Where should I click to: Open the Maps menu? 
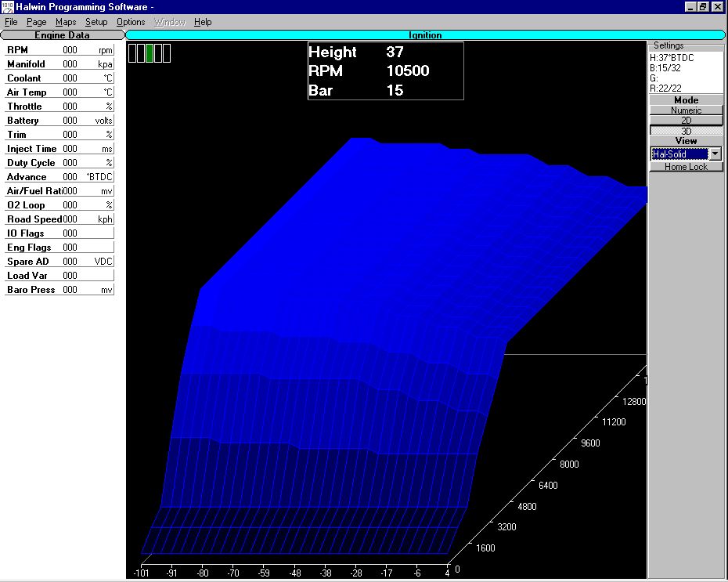(66, 22)
